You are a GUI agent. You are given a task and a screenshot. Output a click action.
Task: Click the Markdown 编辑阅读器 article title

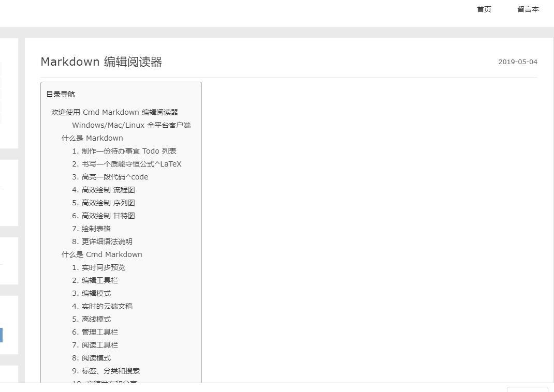[x=101, y=62]
